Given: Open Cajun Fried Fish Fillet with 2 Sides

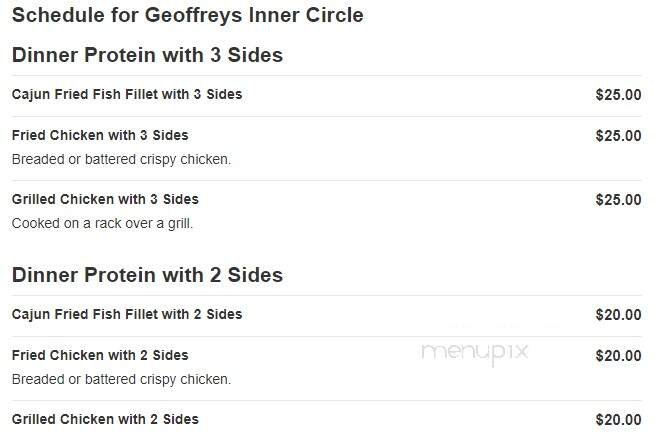Looking at the screenshot, I should click(x=127, y=315).
